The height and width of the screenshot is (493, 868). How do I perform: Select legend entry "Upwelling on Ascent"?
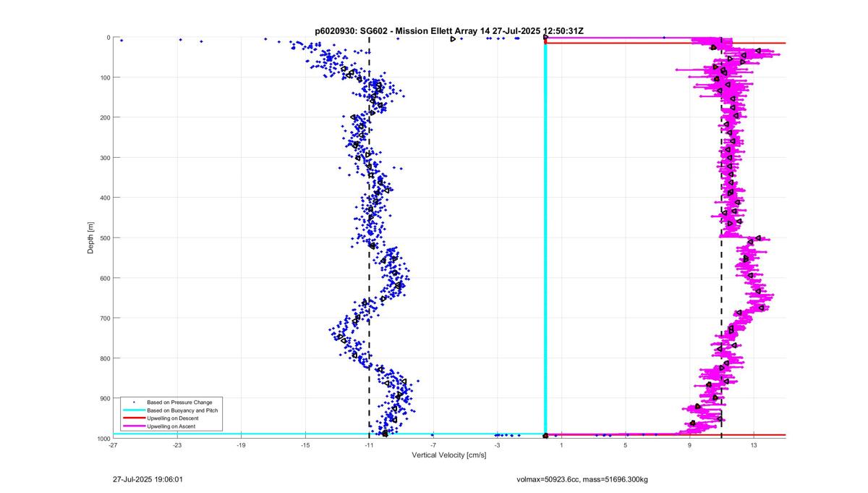pos(171,426)
